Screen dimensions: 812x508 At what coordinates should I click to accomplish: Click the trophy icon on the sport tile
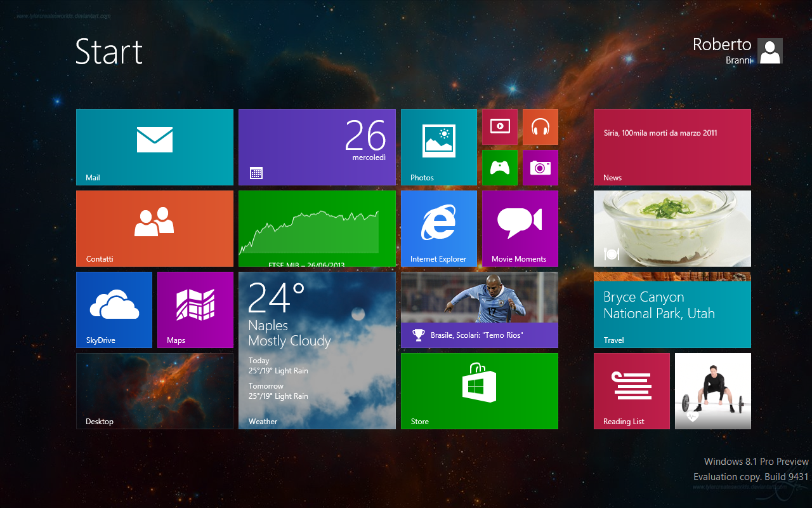[418, 335]
